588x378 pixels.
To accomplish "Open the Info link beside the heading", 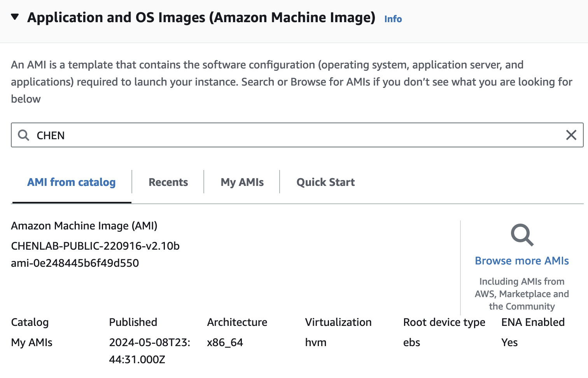I will tap(393, 19).
